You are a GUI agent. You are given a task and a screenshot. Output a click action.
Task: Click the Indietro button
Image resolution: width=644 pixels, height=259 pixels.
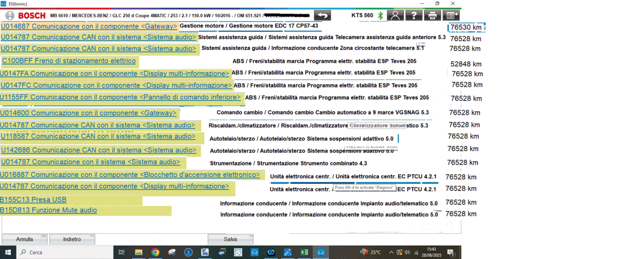point(72,239)
